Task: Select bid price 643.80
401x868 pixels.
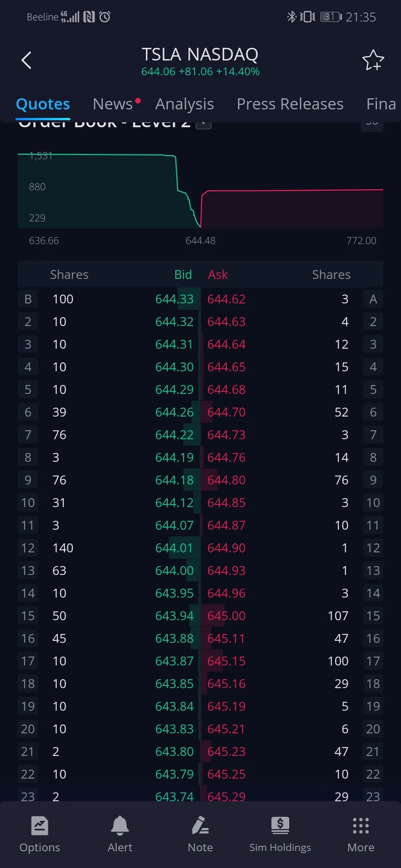Action: click(175, 752)
